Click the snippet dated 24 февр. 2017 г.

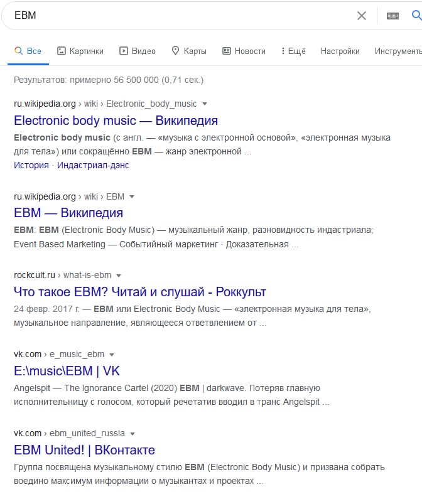192,316
